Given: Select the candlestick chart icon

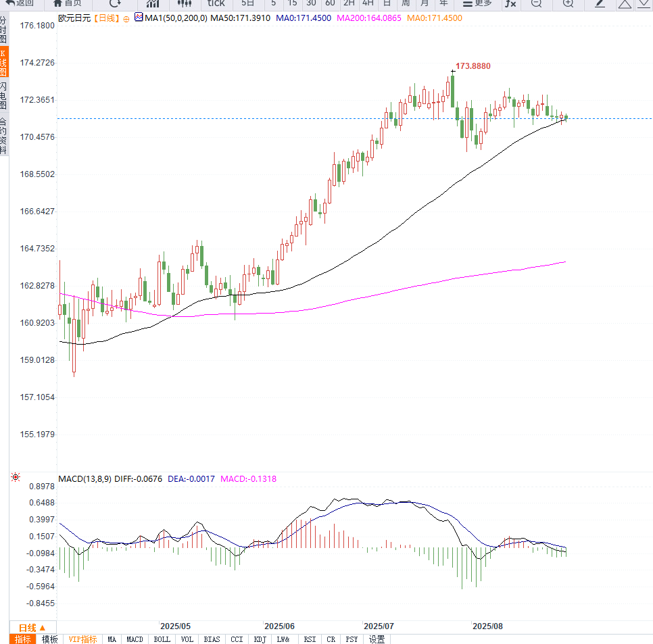Looking at the screenshot, I should (184, 3).
